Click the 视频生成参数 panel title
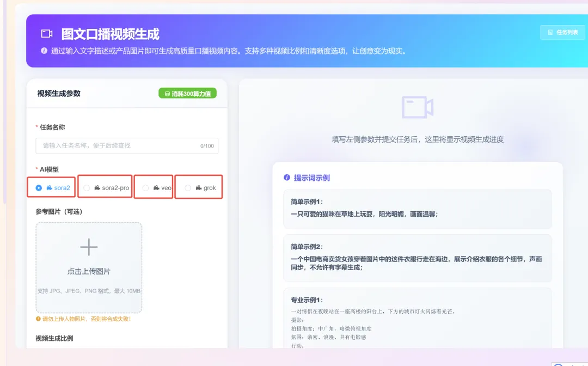Screen dimensions: 588x366 pyautogui.click(x=59, y=93)
